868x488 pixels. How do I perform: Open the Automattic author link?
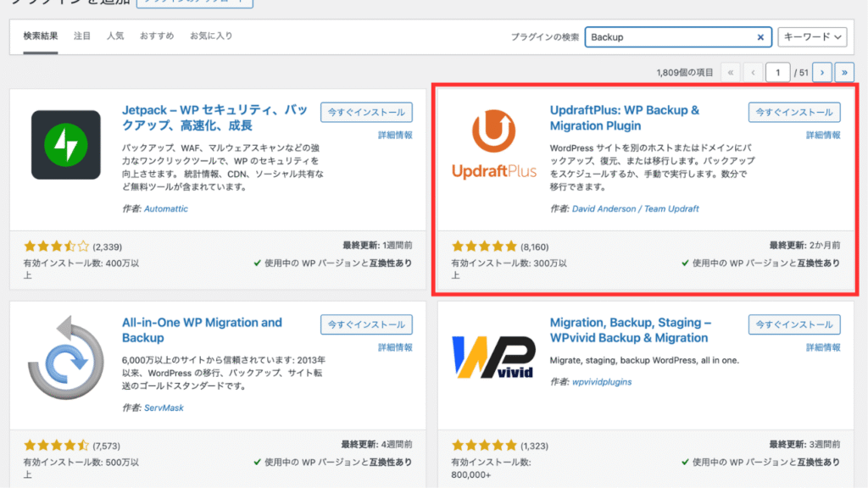(x=166, y=208)
